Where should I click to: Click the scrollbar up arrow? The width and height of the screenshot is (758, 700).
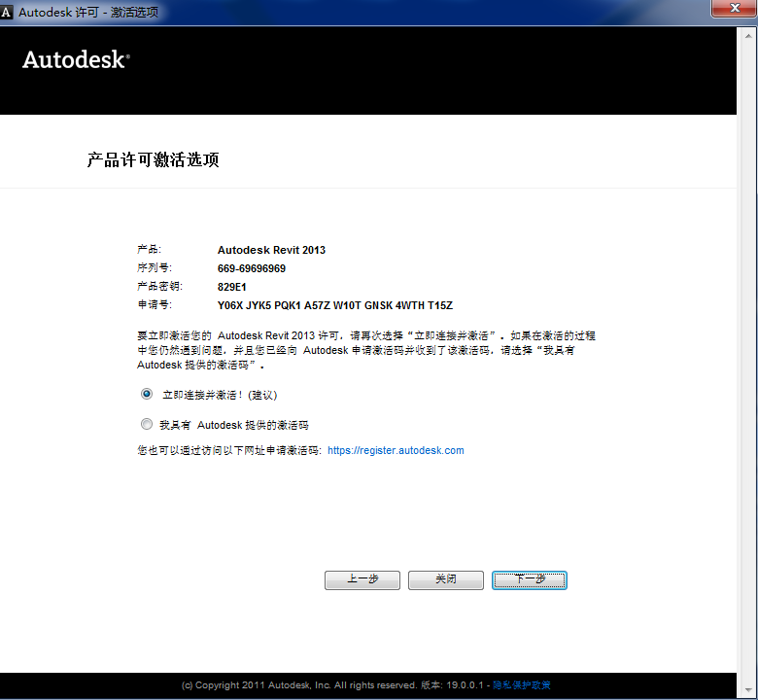[x=748, y=36]
